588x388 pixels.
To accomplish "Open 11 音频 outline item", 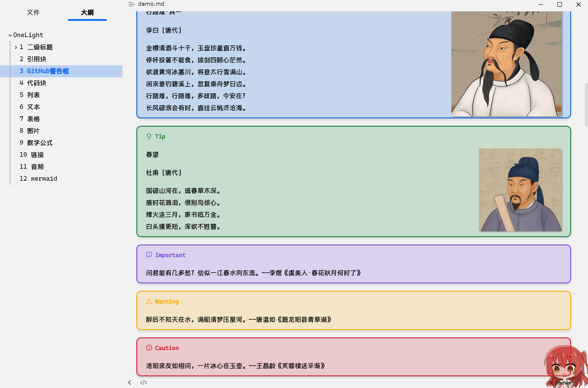I will coord(32,167).
